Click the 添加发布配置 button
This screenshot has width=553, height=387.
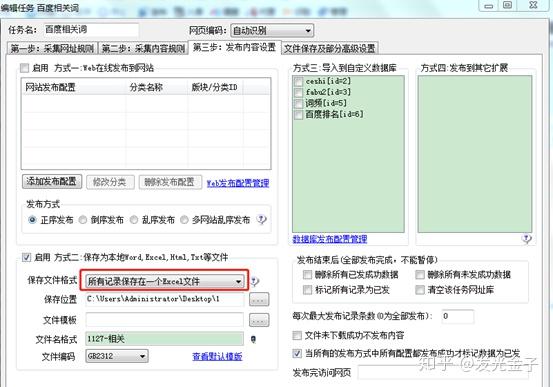click(52, 182)
